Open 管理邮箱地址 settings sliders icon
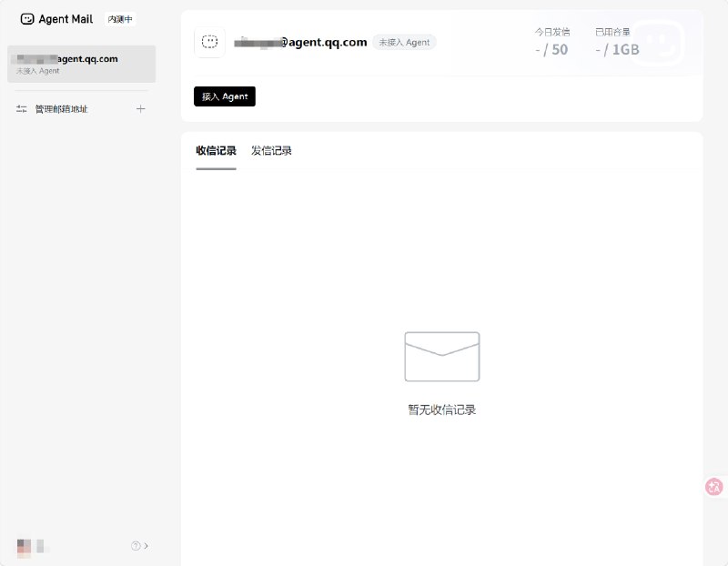This screenshot has width=728, height=566. coord(21,109)
